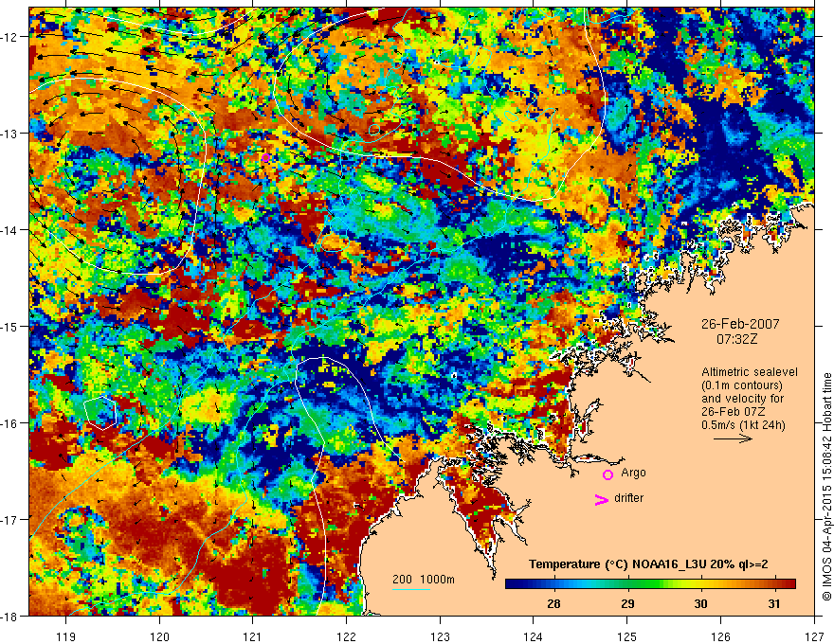
Task: Click the IMOS copyright timestamp text
Action: pyautogui.click(x=826, y=486)
